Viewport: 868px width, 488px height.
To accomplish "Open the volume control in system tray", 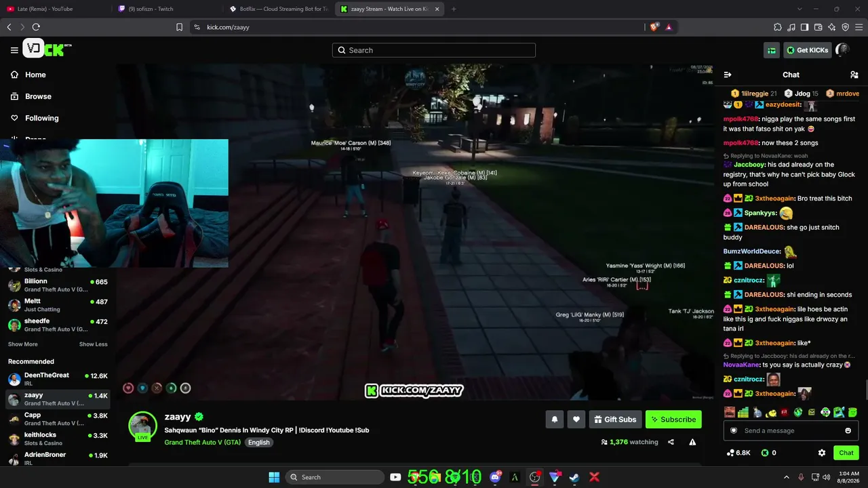I will click(827, 477).
